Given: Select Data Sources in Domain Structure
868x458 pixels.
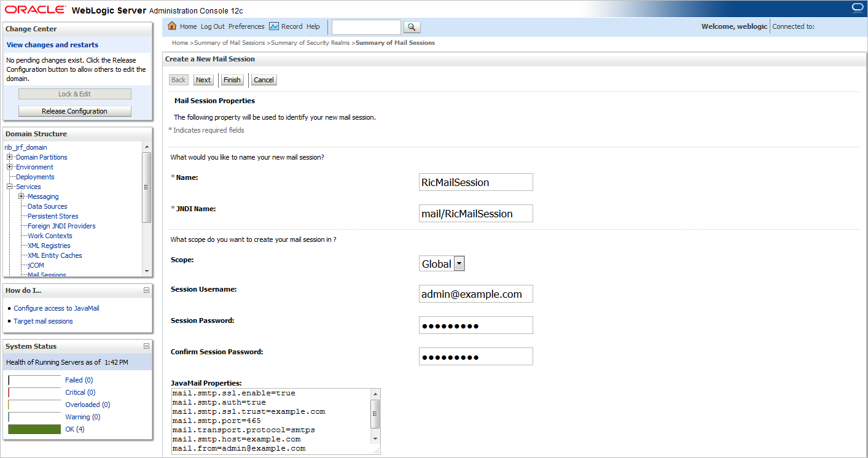Looking at the screenshot, I should tap(47, 206).
